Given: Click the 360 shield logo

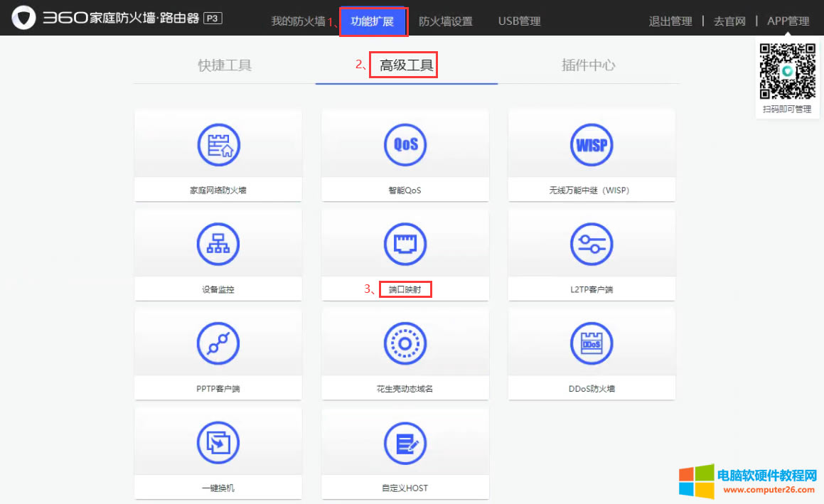Looking at the screenshot, I should click(23, 17).
